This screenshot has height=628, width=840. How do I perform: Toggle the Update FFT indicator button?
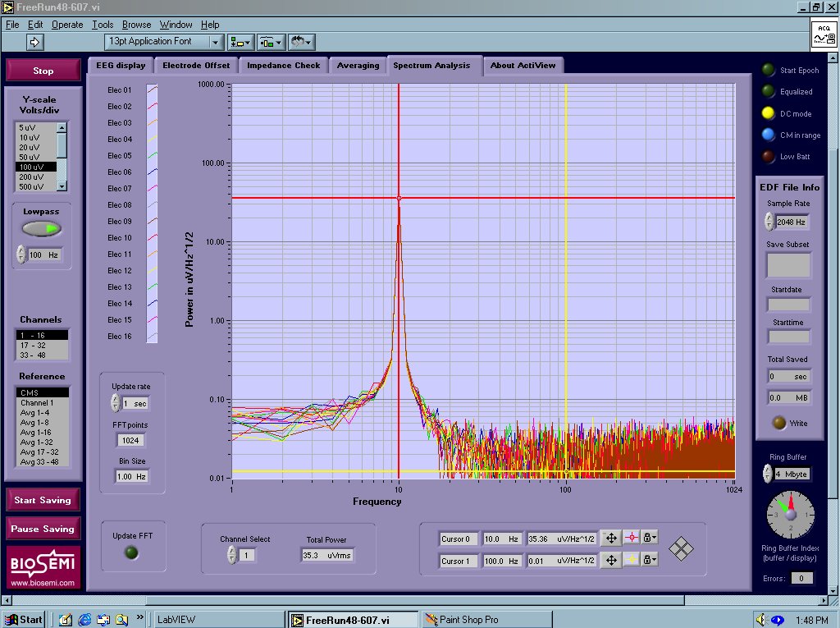tap(131, 553)
